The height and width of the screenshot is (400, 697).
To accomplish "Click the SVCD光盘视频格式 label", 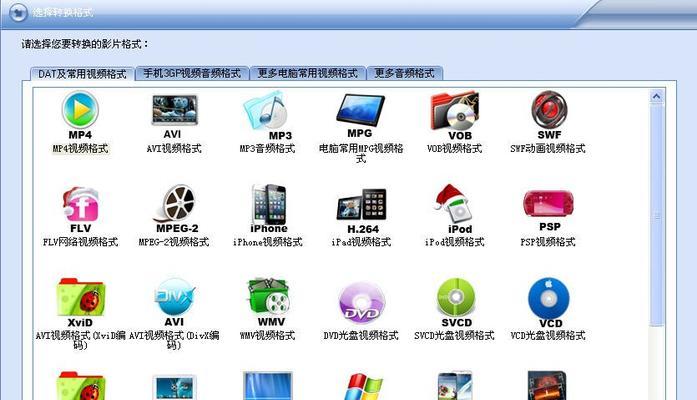I will 454,335.
